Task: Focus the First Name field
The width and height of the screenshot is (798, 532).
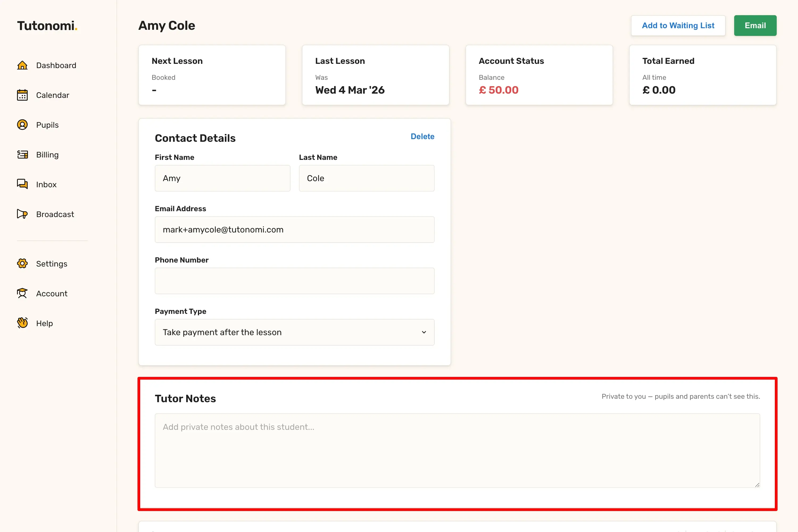Action: pos(222,178)
